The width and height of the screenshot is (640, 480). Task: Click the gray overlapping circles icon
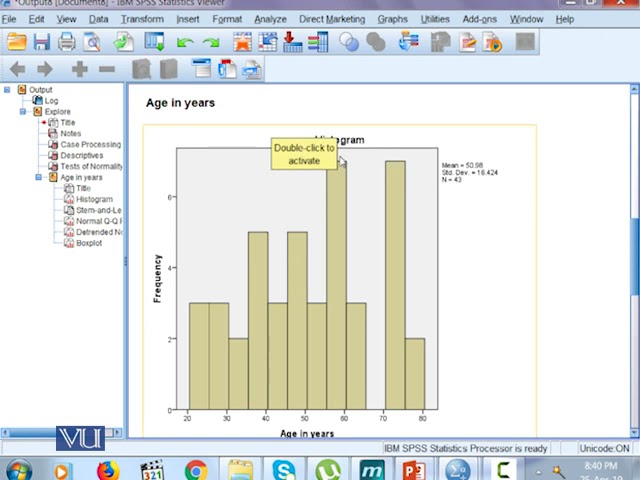tap(376, 42)
